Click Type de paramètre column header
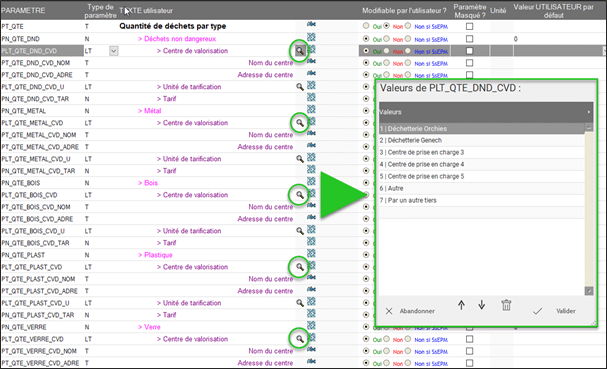 click(100, 11)
